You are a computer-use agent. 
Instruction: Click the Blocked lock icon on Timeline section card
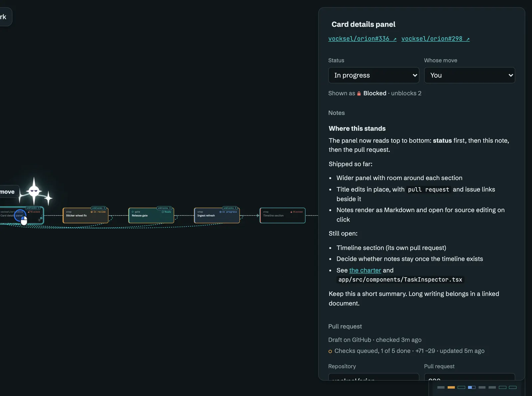(x=291, y=212)
